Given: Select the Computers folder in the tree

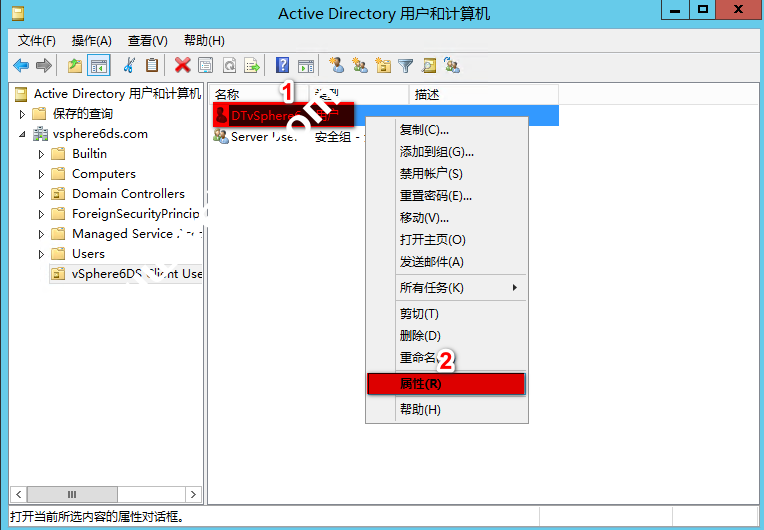Looking at the screenshot, I should pyautogui.click(x=94, y=174).
